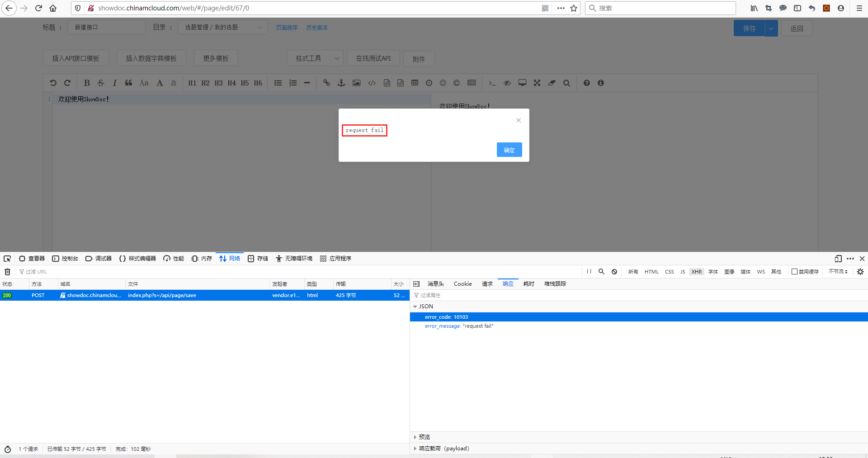This screenshot has height=458, width=868.
Task: Clear the network request list with the trash icon
Action: coord(8,272)
